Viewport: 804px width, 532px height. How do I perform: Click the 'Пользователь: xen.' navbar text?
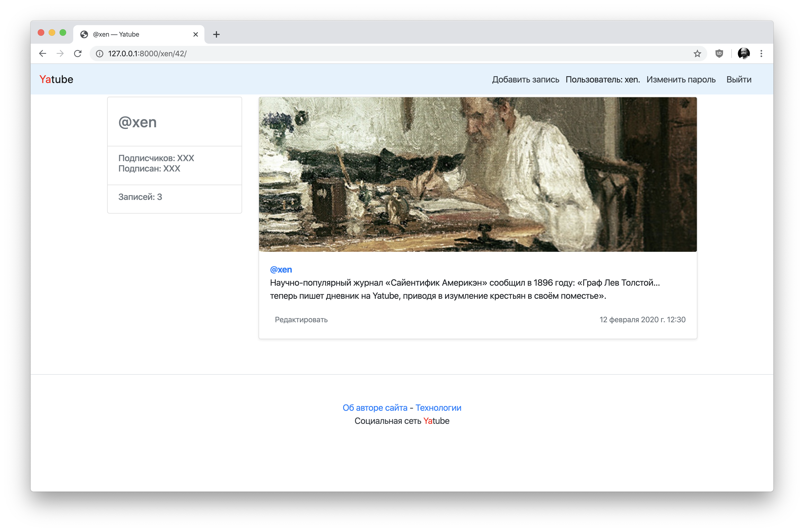[603, 79]
